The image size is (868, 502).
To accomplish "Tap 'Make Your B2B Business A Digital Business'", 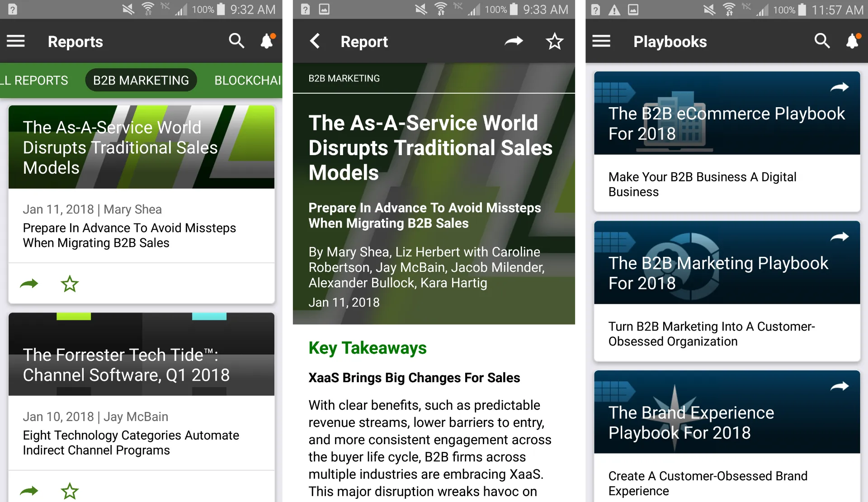I will pyautogui.click(x=702, y=184).
